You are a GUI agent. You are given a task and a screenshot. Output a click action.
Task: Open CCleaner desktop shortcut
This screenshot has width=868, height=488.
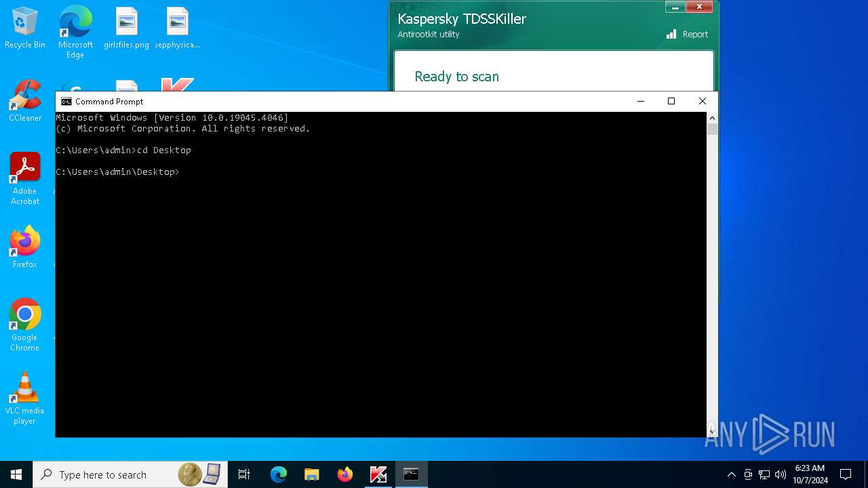point(25,102)
